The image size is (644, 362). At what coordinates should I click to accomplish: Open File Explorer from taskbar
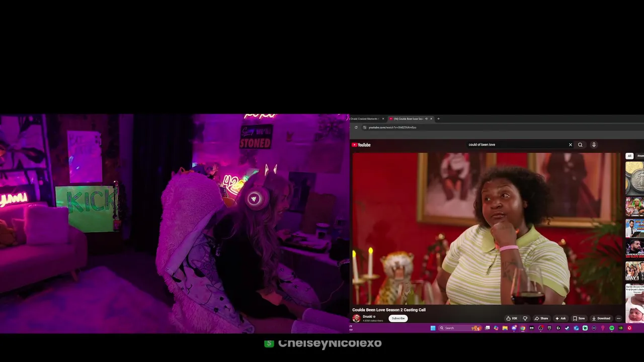point(505,328)
